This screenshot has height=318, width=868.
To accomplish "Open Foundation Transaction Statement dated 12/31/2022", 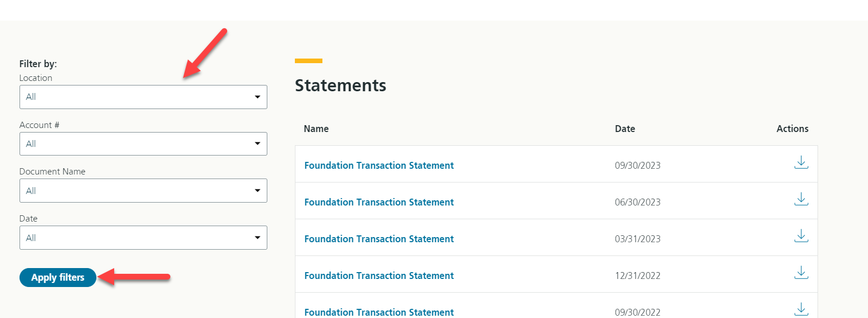I will (379, 276).
